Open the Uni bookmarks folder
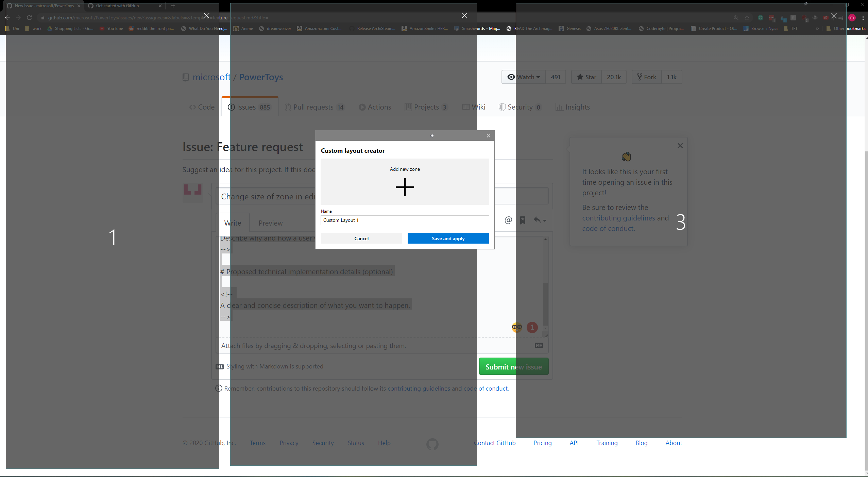The height and width of the screenshot is (477, 868). point(12,29)
